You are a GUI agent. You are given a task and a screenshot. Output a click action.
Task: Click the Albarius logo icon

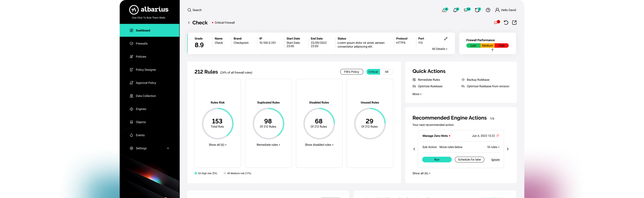(x=134, y=10)
